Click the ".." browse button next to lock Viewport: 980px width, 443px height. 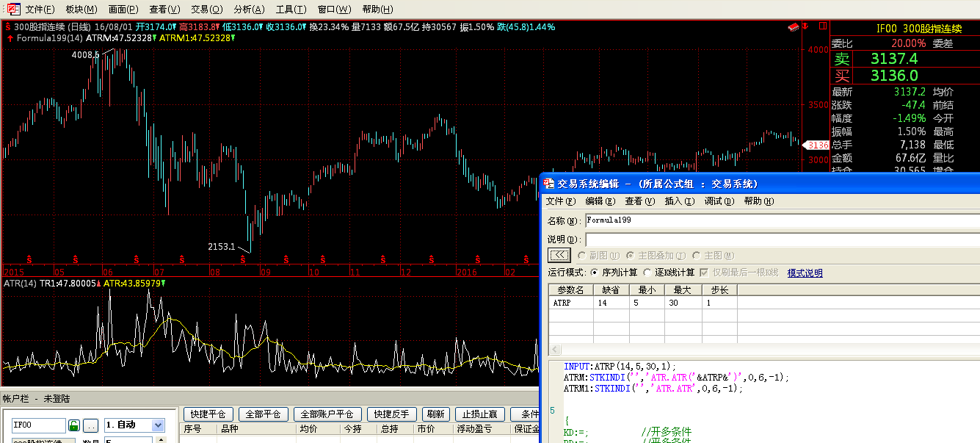90,425
